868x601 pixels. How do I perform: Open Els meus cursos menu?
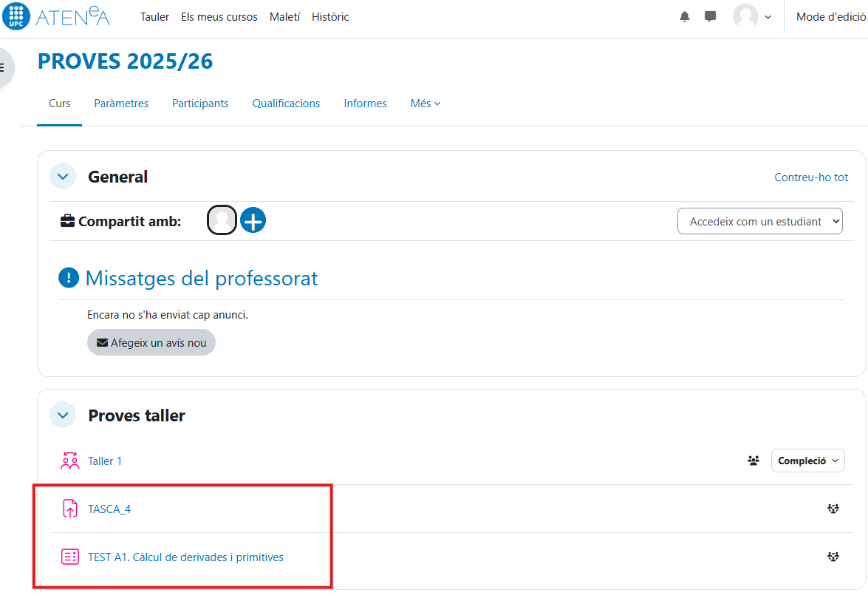(x=219, y=16)
